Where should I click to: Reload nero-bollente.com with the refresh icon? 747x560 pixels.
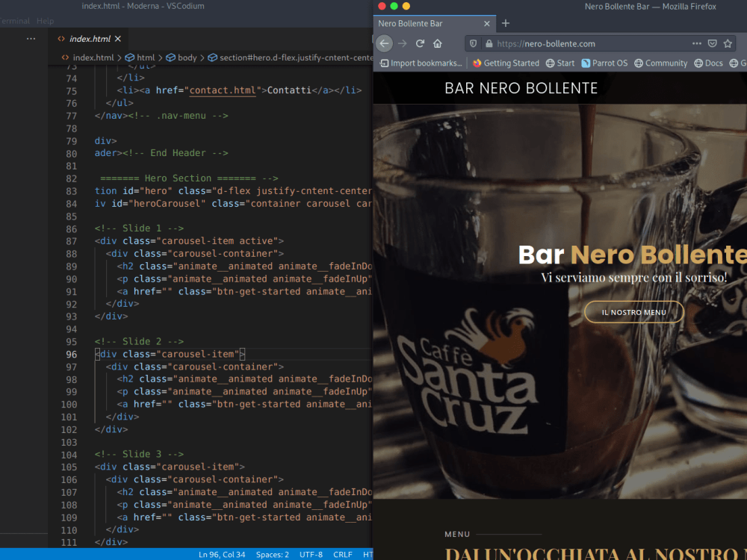[x=421, y=43]
